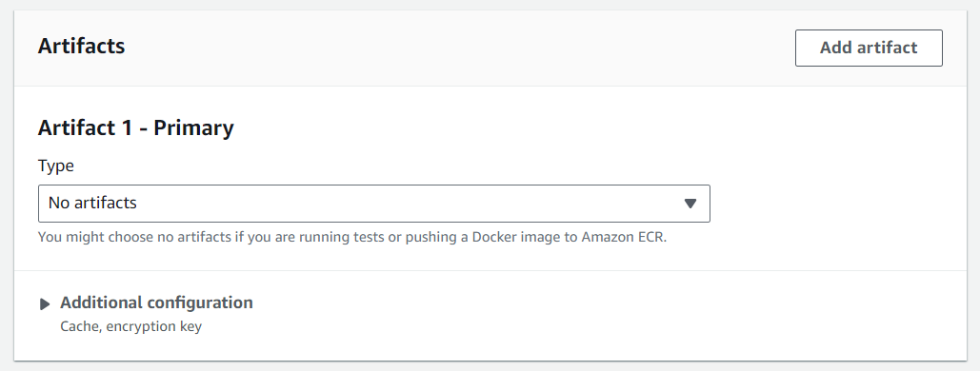This screenshot has height=371, width=980.
Task: Open the Type dropdown showing No artifacts
Action: [x=373, y=203]
